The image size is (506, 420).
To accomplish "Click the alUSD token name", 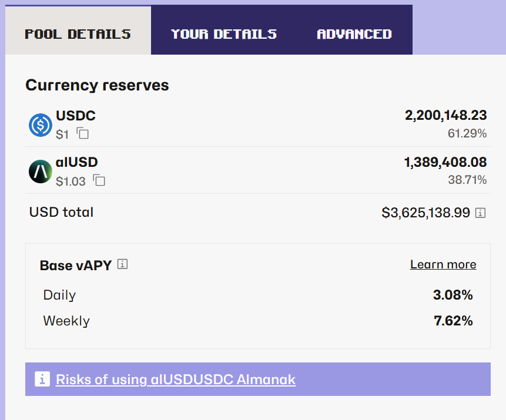I will click(x=77, y=162).
